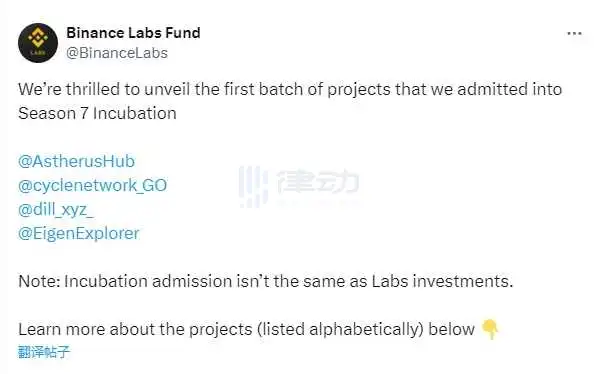The image size is (598, 374).
Task: Click the words "We're thrilled" in the post
Action: point(69,89)
